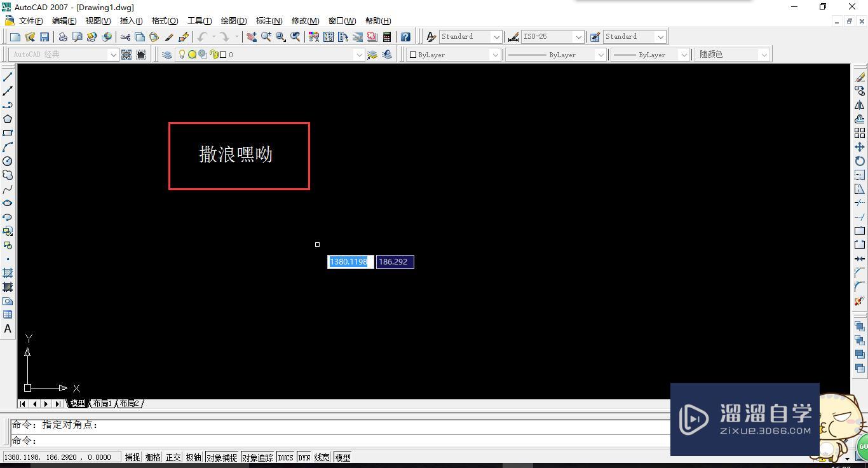The height and width of the screenshot is (468, 868).
Task: Open the 视图(V) menu
Action: tap(98, 21)
